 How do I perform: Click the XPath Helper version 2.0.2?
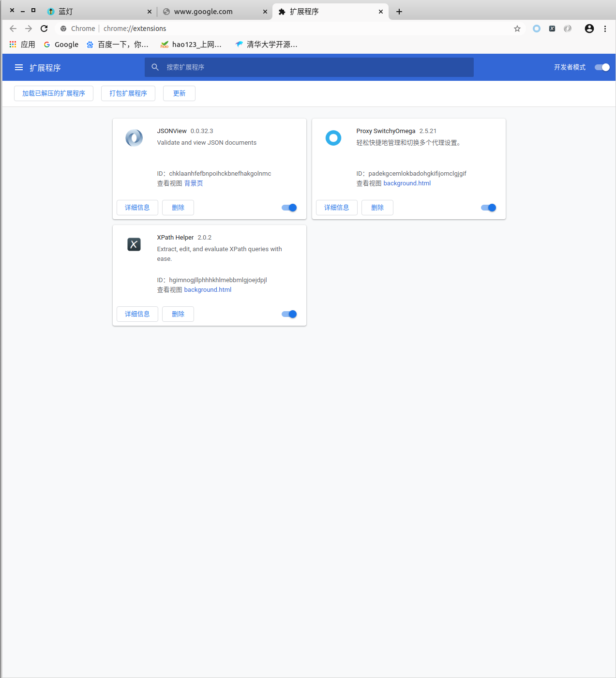[204, 238]
